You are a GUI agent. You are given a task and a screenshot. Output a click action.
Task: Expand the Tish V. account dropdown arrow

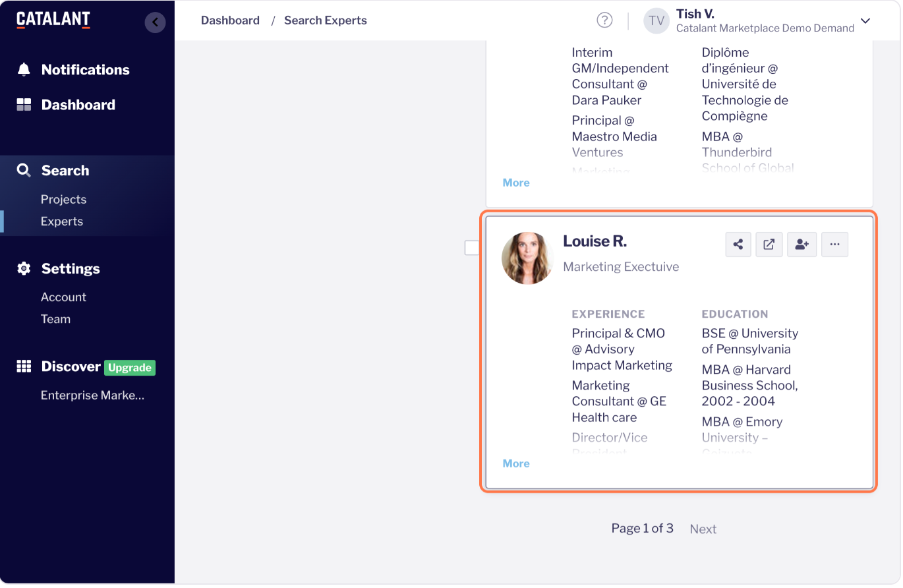click(x=865, y=21)
